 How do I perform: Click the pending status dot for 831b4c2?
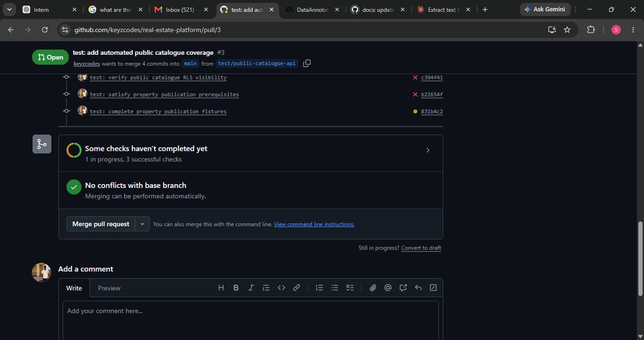(416, 112)
